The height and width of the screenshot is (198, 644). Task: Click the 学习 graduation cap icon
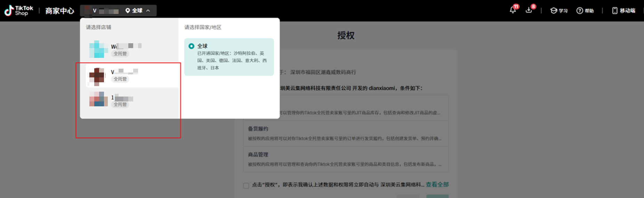click(x=554, y=11)
